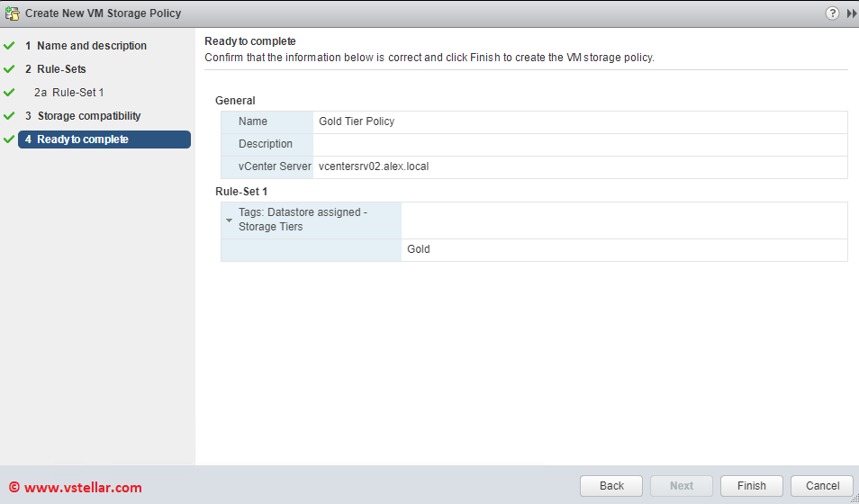Go to step 1 Name and description
This screenshot has height=504, width=859.
[86, 46]
